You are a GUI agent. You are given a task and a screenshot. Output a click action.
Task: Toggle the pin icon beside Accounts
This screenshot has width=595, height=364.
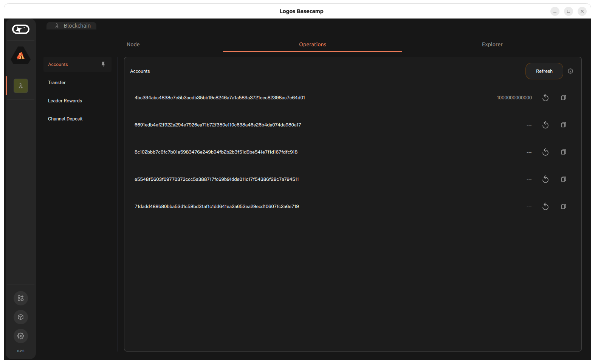[103, 64]
